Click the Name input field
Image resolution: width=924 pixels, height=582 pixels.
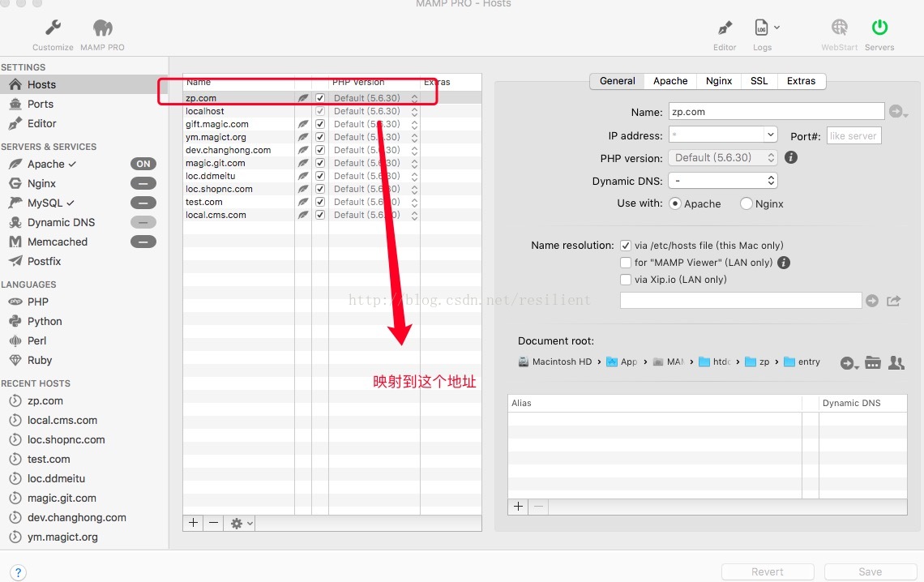coord(776,111)
